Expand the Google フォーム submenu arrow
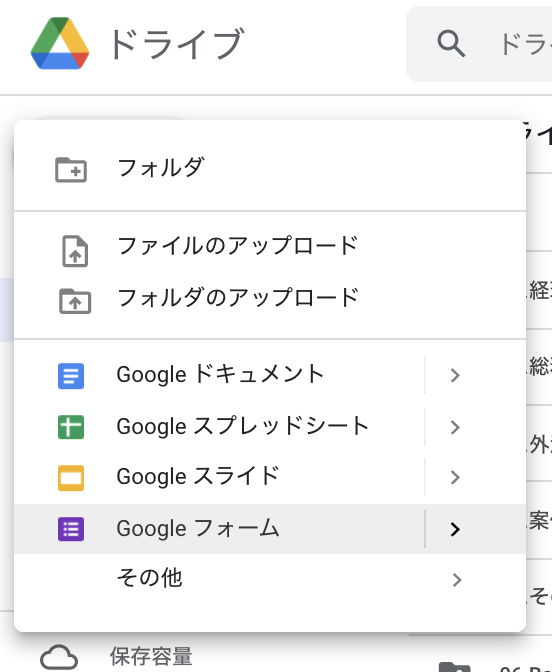This screenshot has width=552, height=672. [455, 529]
